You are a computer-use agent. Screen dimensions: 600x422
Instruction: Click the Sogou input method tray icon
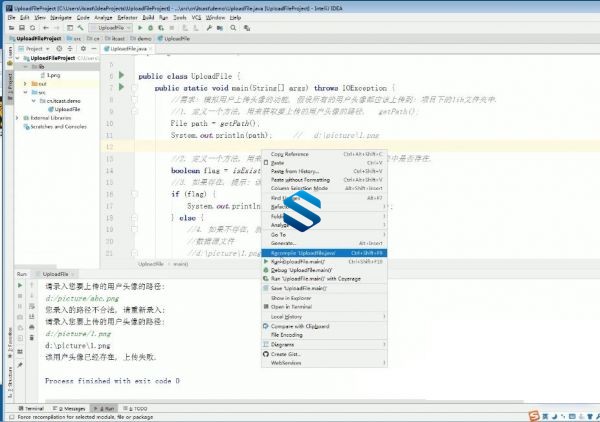click(x=534, y=416)
